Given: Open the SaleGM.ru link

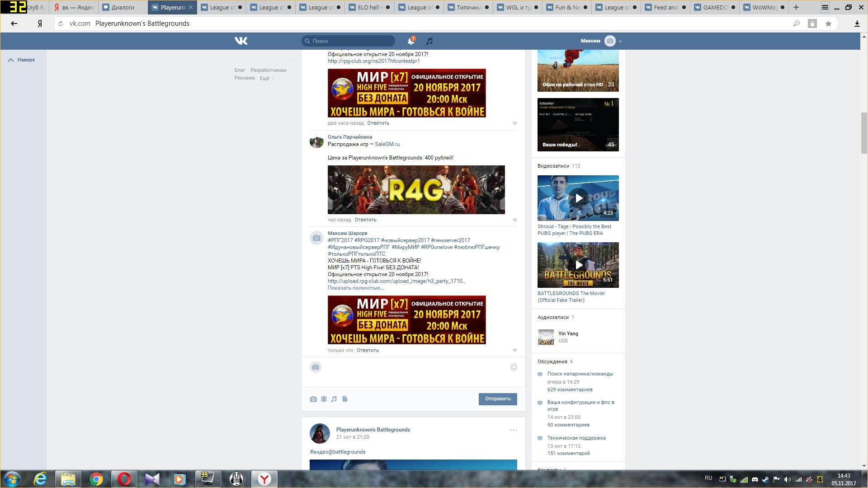Looking at the screenshot, I should click(387, 144).
